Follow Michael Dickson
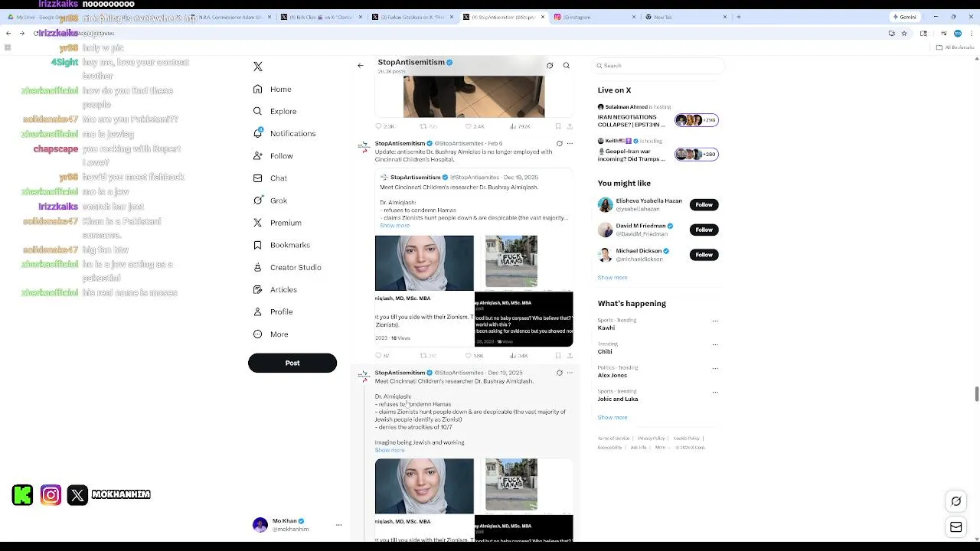Viewport: 980px width, 551px height. 704,255
